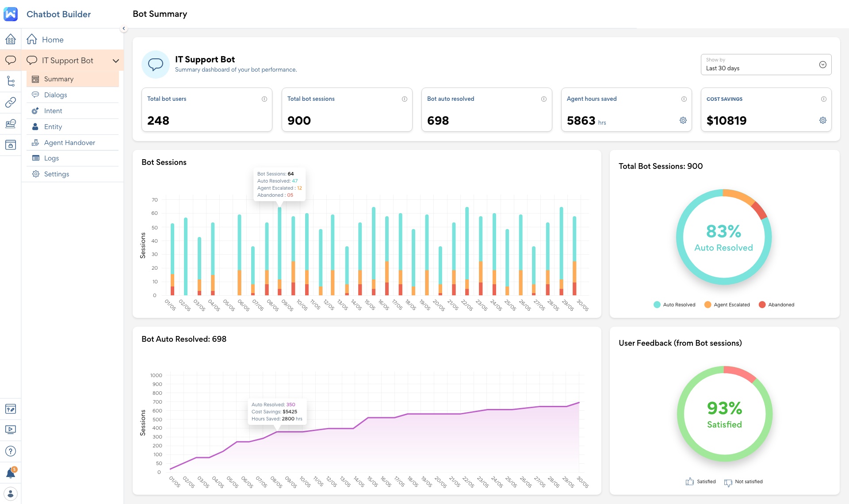Collapse the sidebar with the left arrow button

pyautogui.click(x=124, y=28)
